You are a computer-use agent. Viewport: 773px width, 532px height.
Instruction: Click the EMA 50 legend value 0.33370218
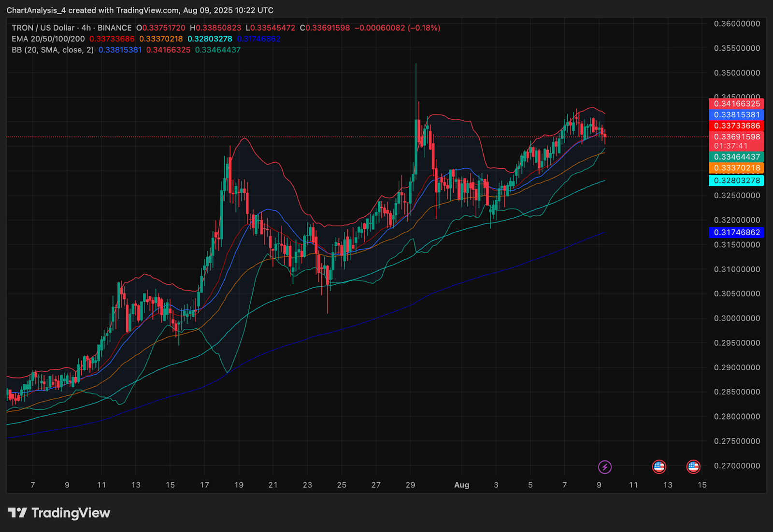161,39
